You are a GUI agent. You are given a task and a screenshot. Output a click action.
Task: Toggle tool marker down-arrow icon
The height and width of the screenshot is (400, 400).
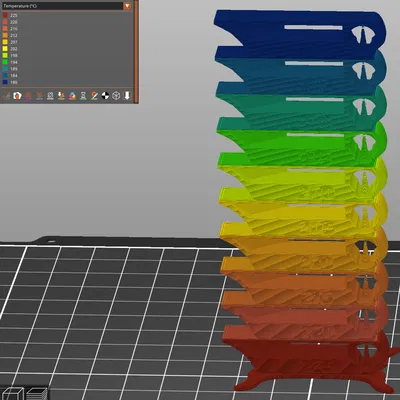pos(127,96)
